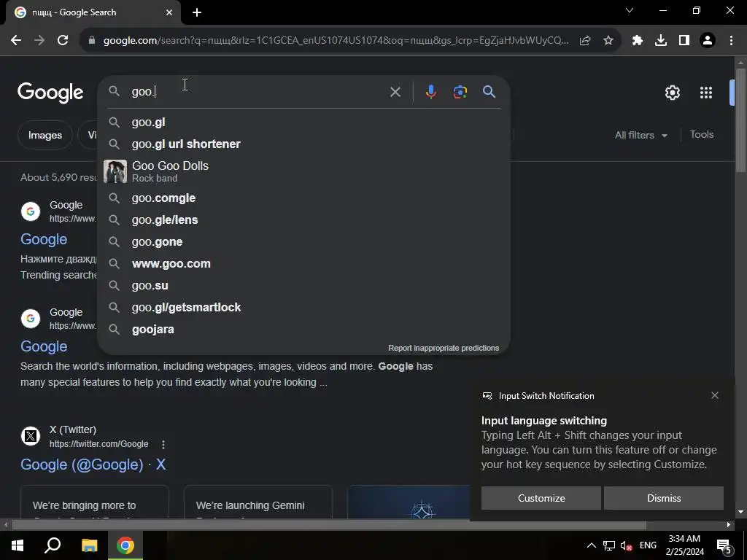747x560 pixels.
Task: Switch input language ENG indicator
Action: click(648, 545)
